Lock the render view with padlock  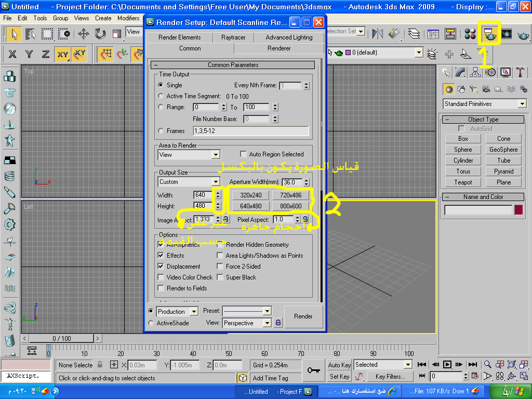coord(278,323)
